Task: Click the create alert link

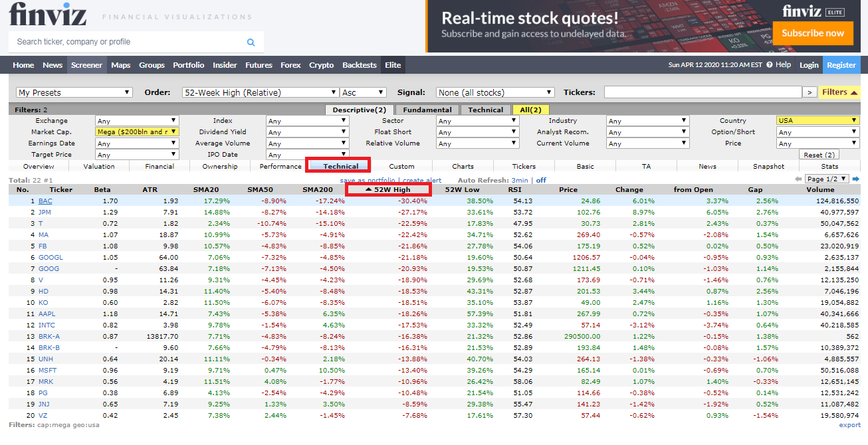Action: 422,180
